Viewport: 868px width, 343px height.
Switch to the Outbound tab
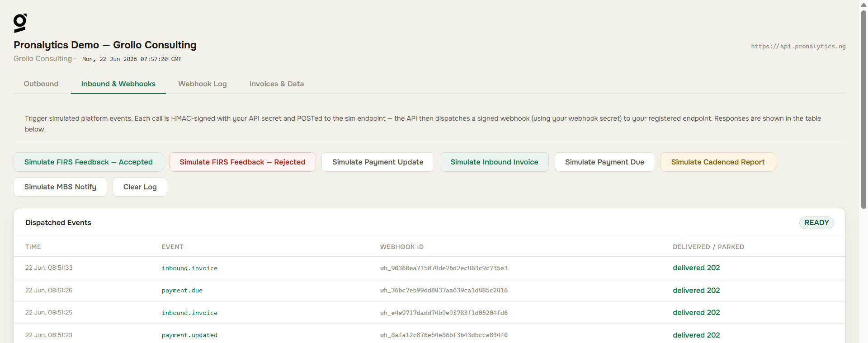pos(41,84)
